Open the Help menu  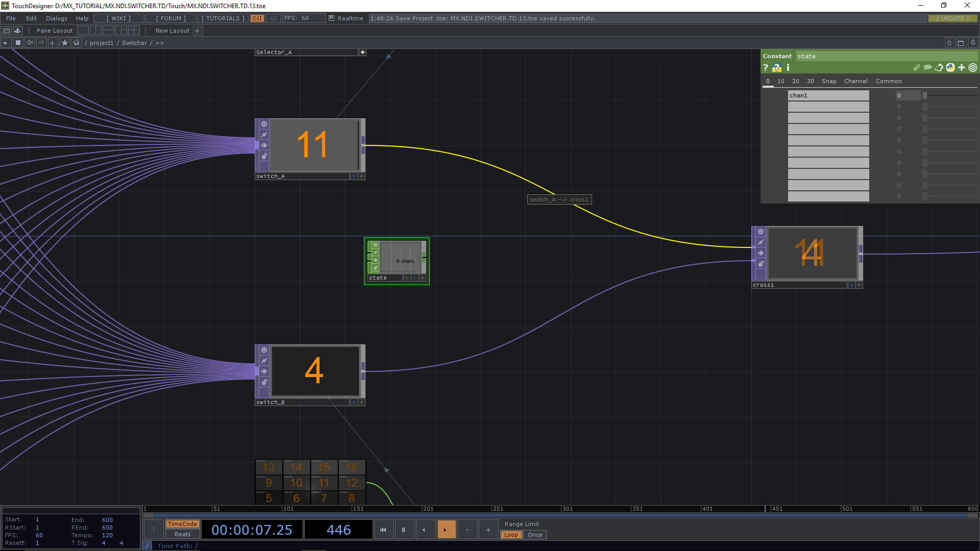tap(82, 18)
